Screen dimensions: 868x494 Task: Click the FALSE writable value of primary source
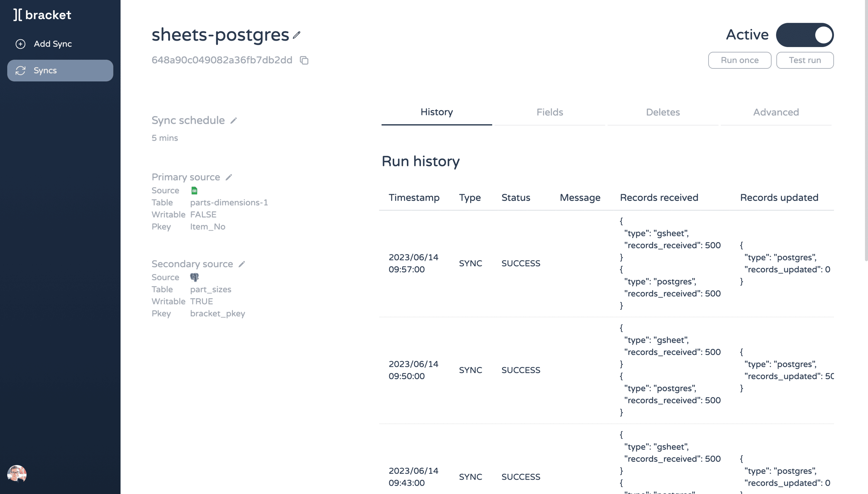click(203, 215)
